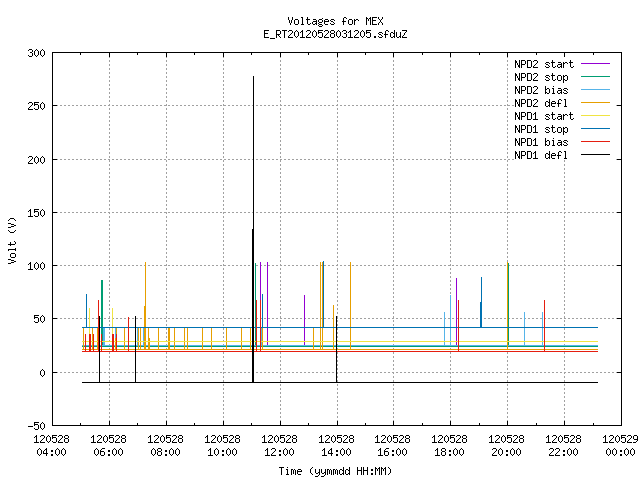
Task: Click the light blue NPD2 bias legend line
Action: coord(596,90)
